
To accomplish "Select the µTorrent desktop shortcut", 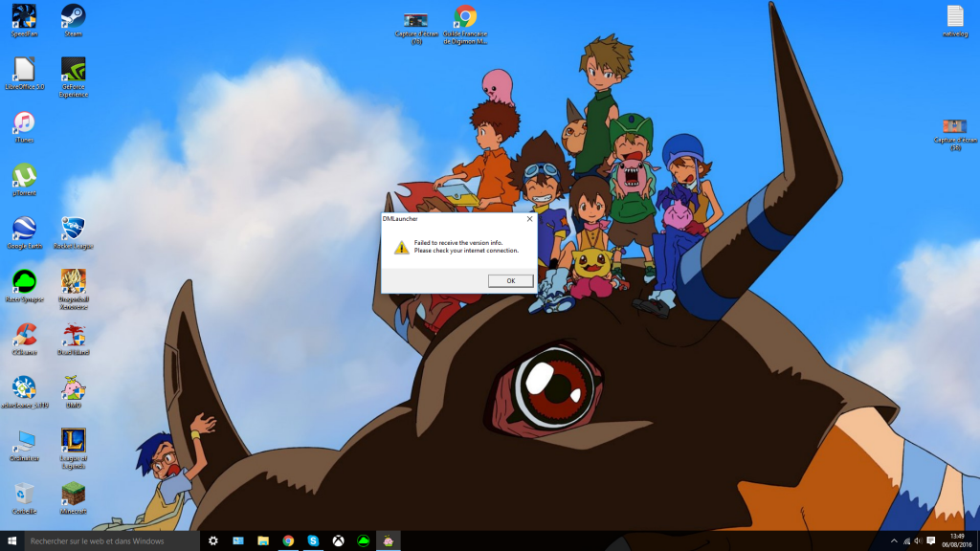I will pyautogui.click(x=24, y=180).
